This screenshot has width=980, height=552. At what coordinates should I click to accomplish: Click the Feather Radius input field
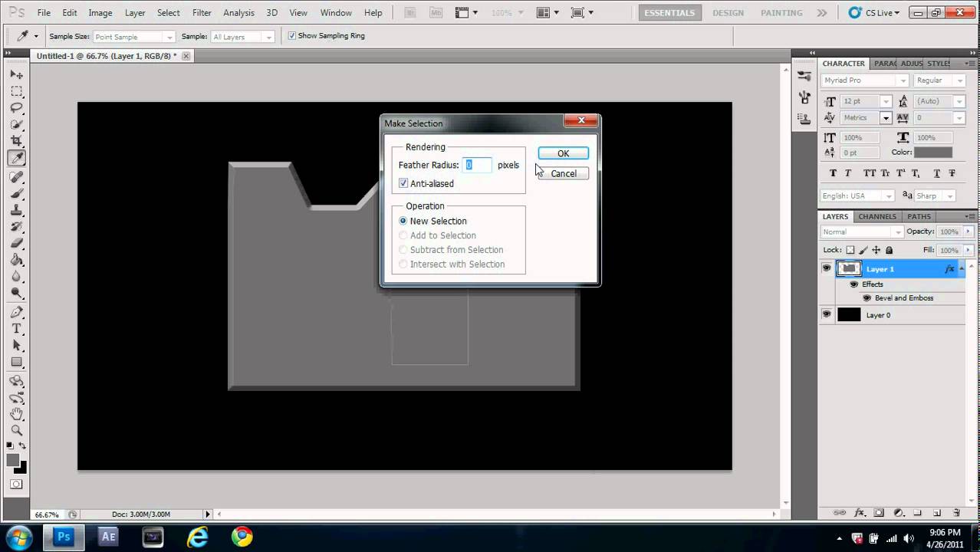pyautogui.click(x=478, y=165)
